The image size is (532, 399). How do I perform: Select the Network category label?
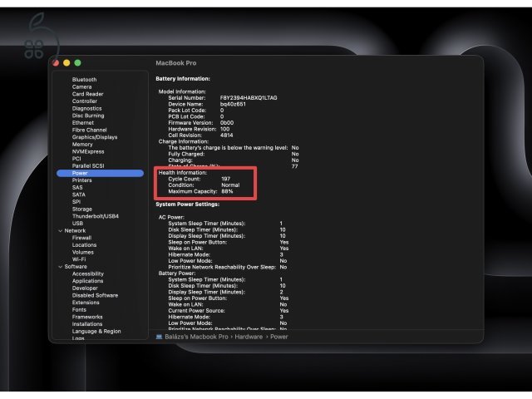pos(75,230)
